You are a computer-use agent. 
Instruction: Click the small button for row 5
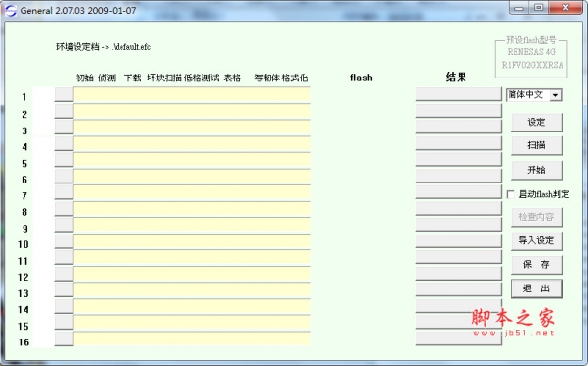point(64,160)
